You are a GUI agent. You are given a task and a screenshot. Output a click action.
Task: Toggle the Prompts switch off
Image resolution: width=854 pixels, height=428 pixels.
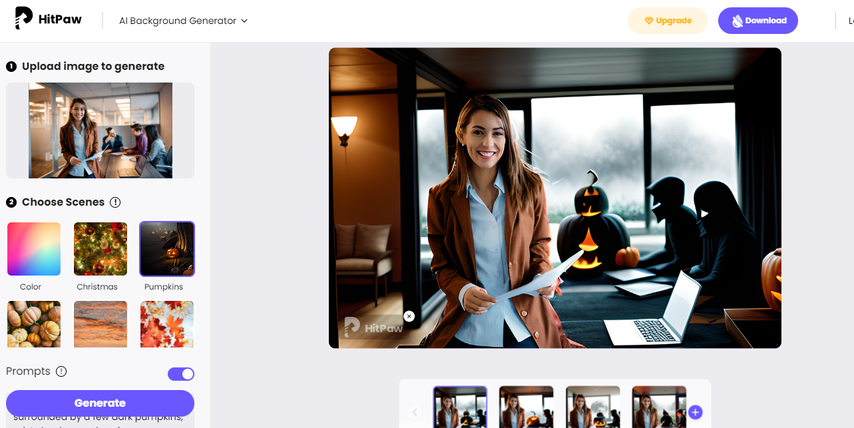coord(181,374)
